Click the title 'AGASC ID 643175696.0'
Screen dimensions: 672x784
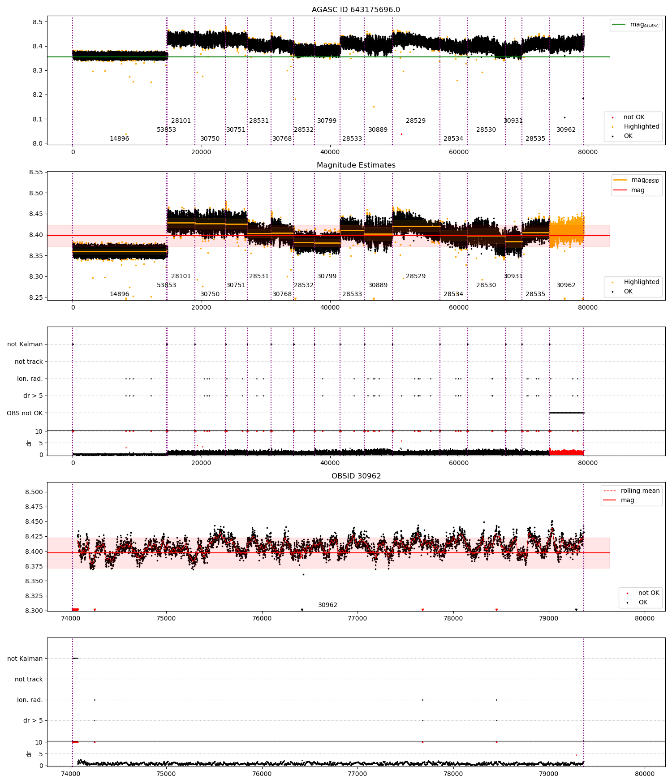pyautogui.click(x=356, y=10)
